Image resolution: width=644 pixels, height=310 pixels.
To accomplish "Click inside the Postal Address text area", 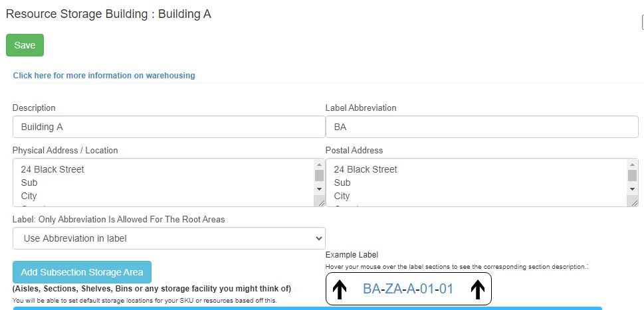I will 475,183.
